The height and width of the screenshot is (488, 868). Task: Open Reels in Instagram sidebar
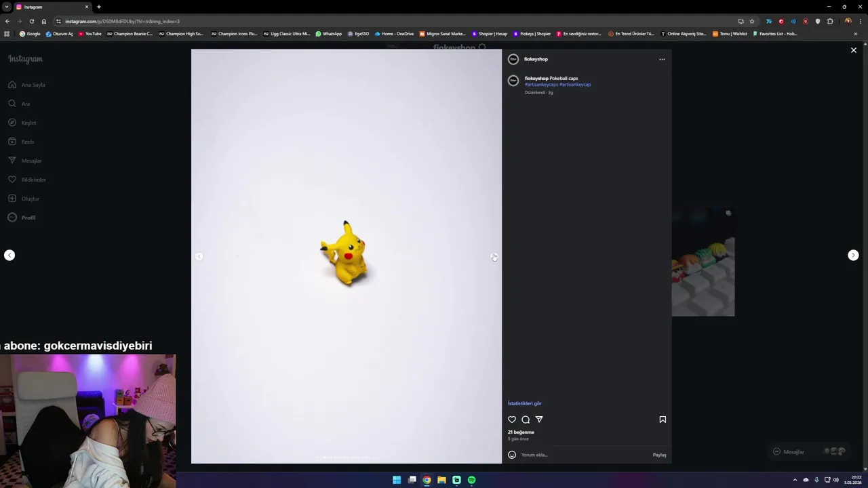click(x=21, y=142)
